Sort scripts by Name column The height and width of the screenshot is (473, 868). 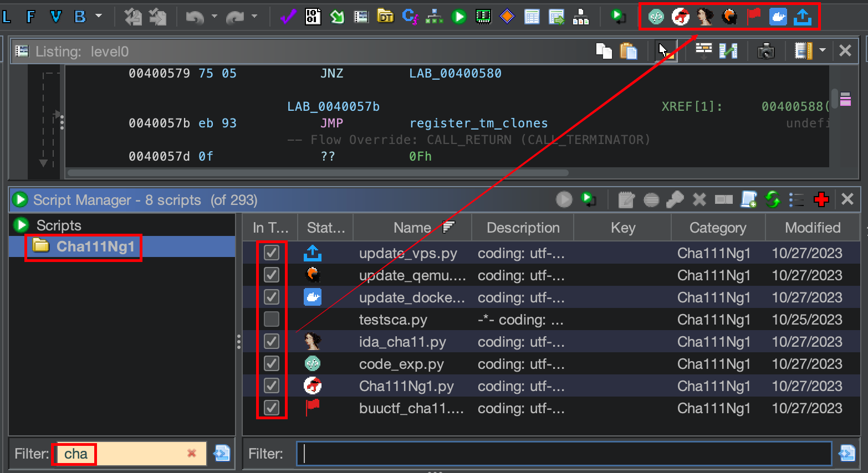[x=412, y=228]
